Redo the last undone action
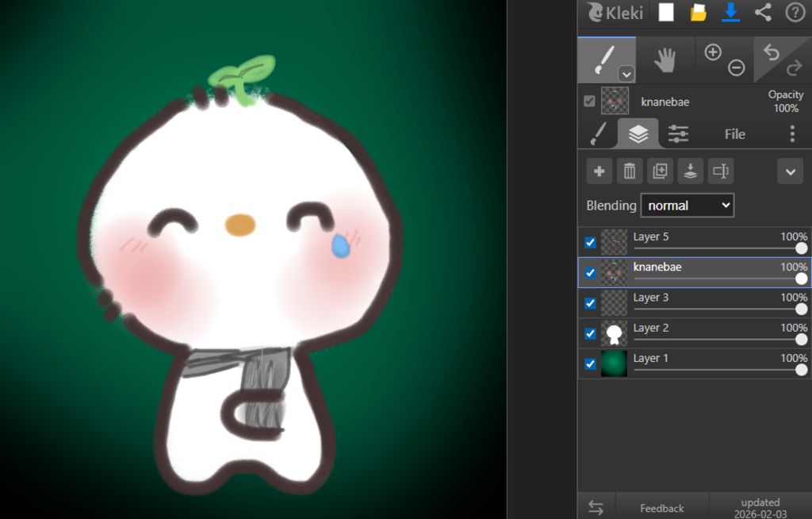 [x=794, y=68]
